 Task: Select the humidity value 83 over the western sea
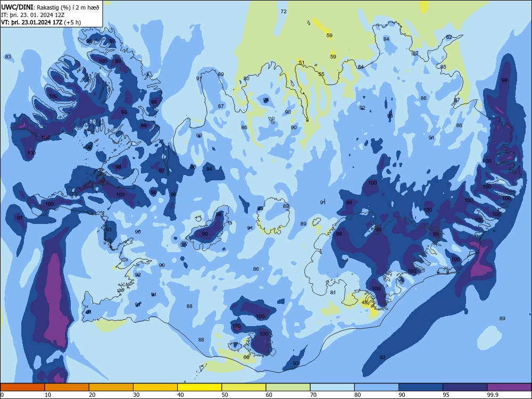tap(8, 57)
